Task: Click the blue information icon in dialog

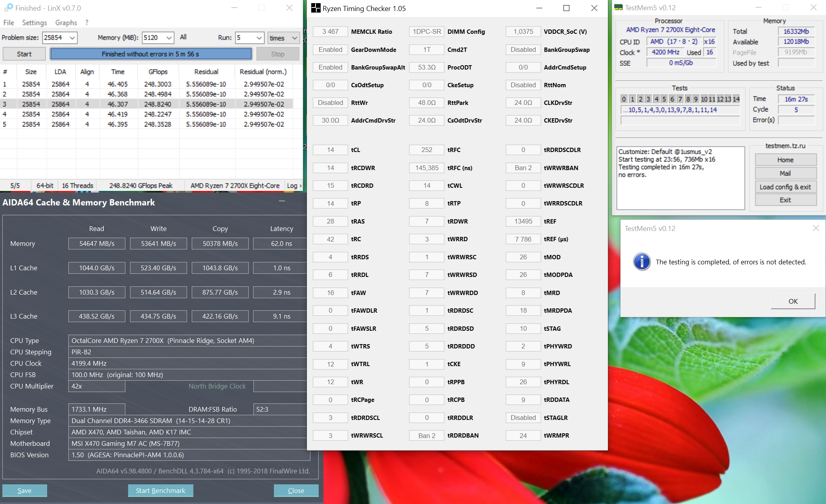Action: [x=642, y=262]
